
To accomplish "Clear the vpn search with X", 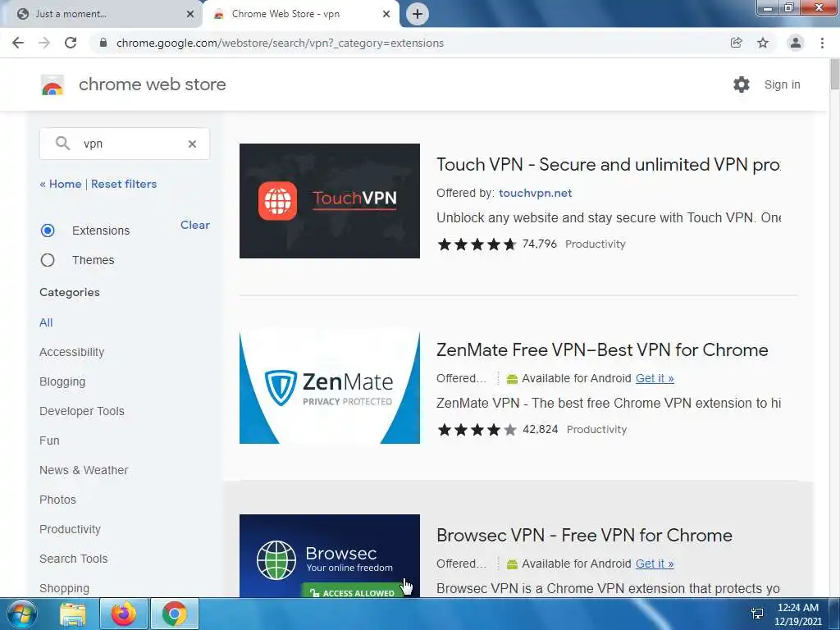I will (192, 144).
